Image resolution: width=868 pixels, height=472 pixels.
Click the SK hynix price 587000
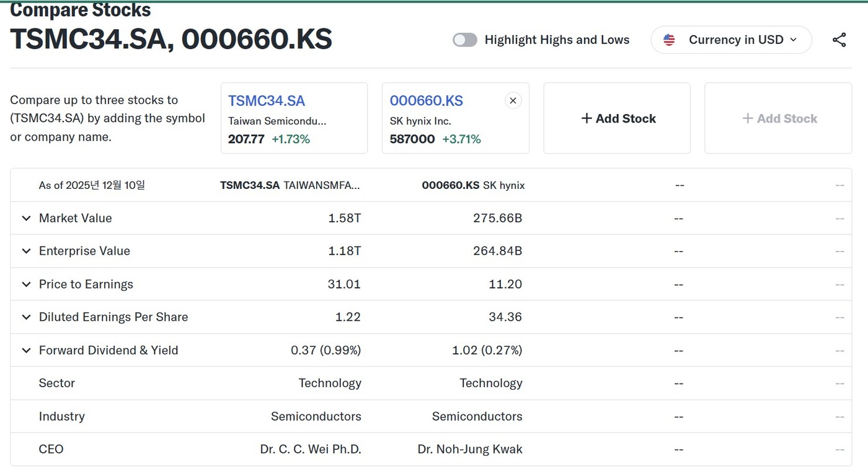[x=412, y=139]
